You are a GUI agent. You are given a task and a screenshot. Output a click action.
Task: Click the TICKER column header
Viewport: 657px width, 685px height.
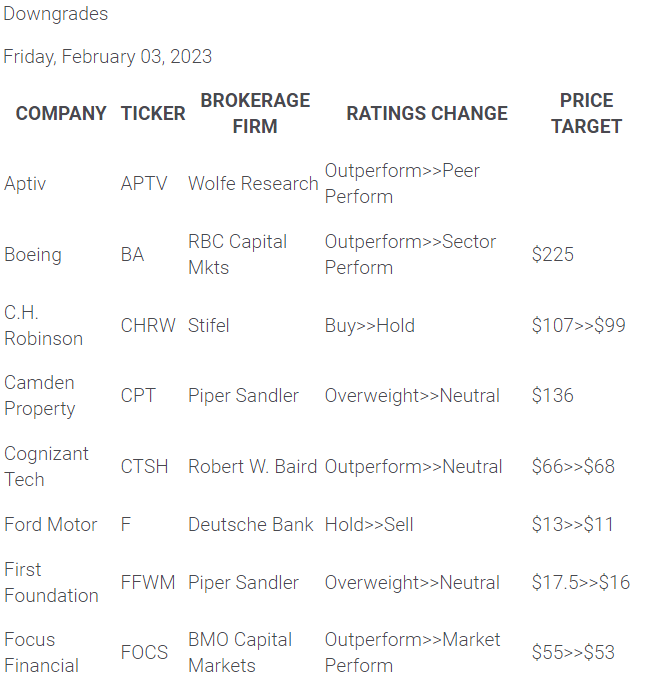pos(153,113)
